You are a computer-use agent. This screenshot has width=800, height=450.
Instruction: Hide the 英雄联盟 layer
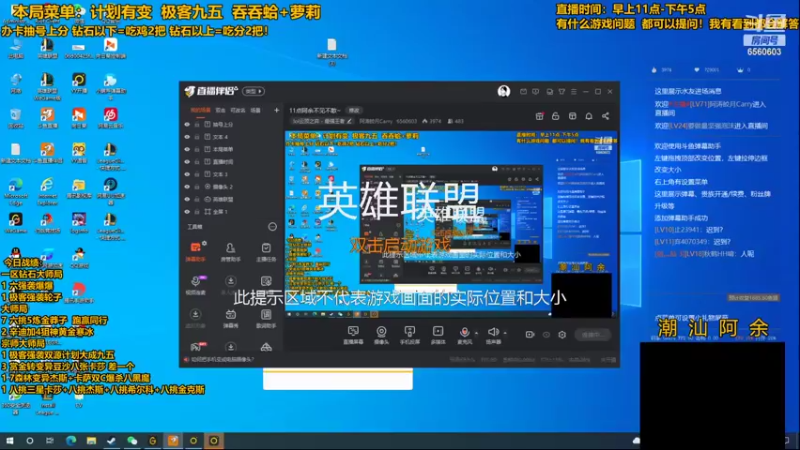[x=187, y=199]
